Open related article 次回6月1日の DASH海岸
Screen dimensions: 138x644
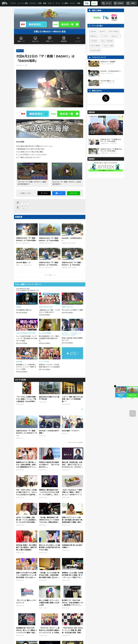[x=106, y=141]
